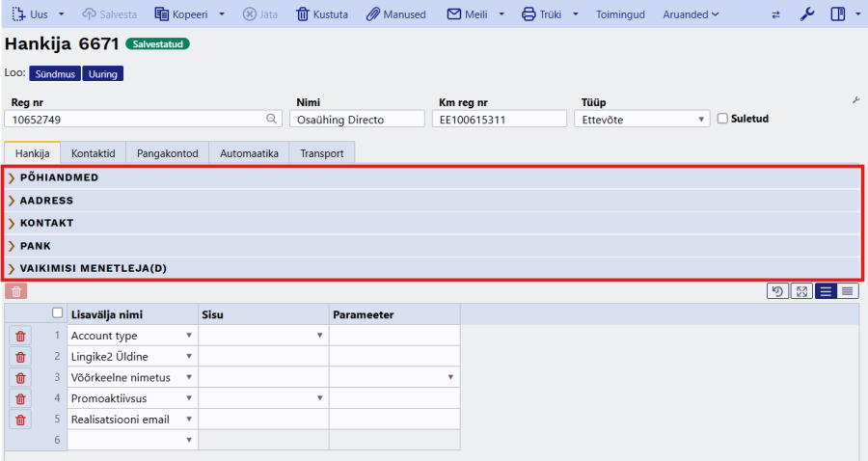Click the small wrench icon near Tüüp
Viewport: 868px width, 461px height.
pos(855,100)
